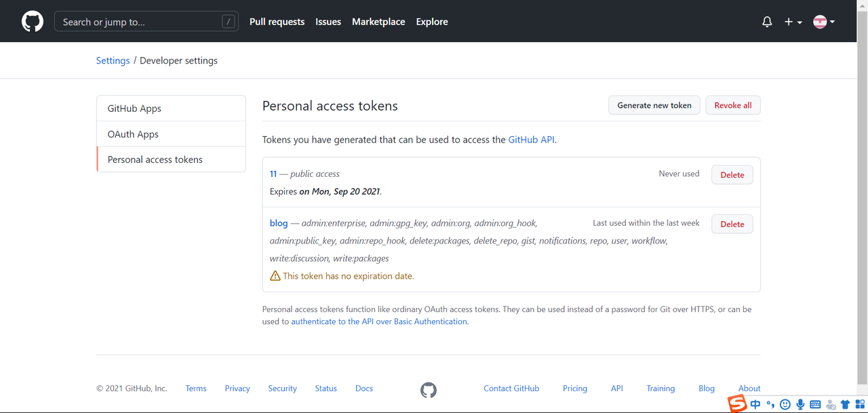This screenshot has height=413, width=868.
Task: Open Contact GitHub footer link
Action: coord(511,389)
